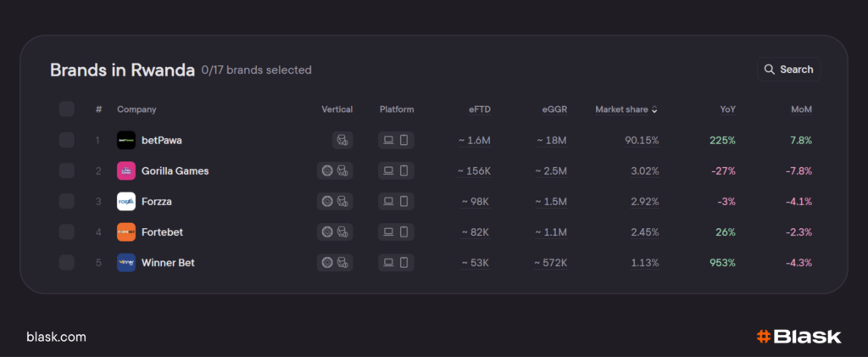This screenshot has width=868, height=357.
Task: Check the betPawa row checkbox
Action: point(67,140)
